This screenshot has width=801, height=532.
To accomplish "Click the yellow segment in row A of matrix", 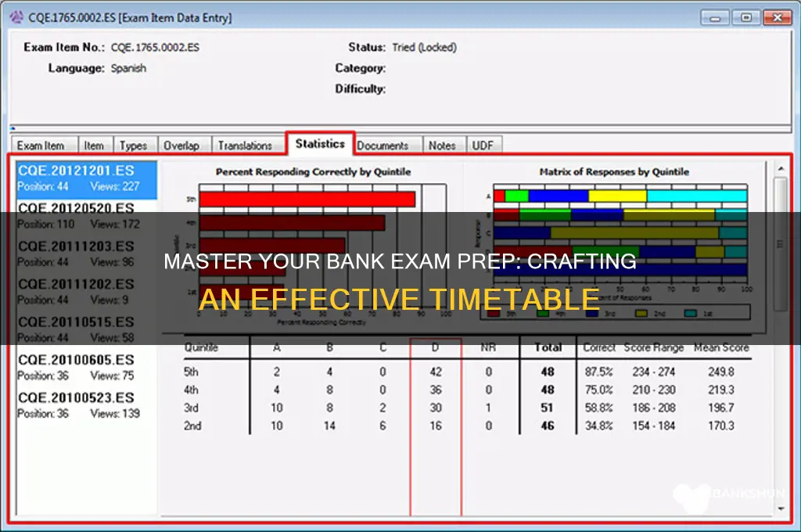I will click(618, 196).
